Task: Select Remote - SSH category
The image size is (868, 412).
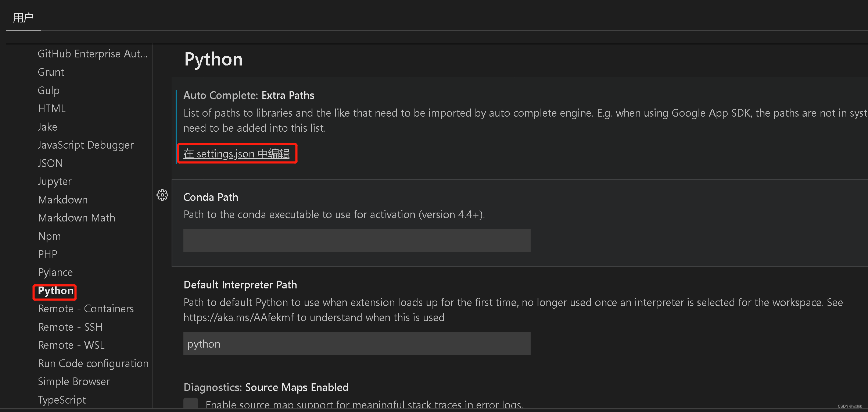Action: click(x=70, y=327)
